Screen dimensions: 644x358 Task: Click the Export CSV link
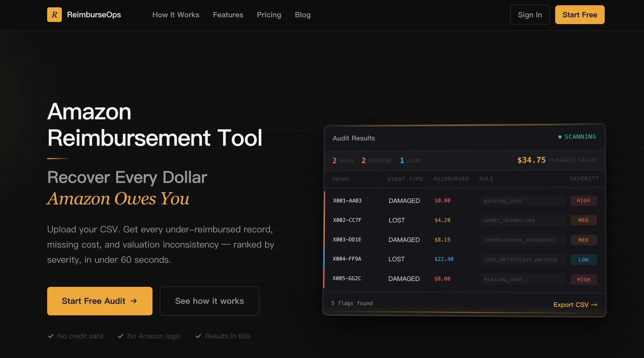[x=575, y=305]
